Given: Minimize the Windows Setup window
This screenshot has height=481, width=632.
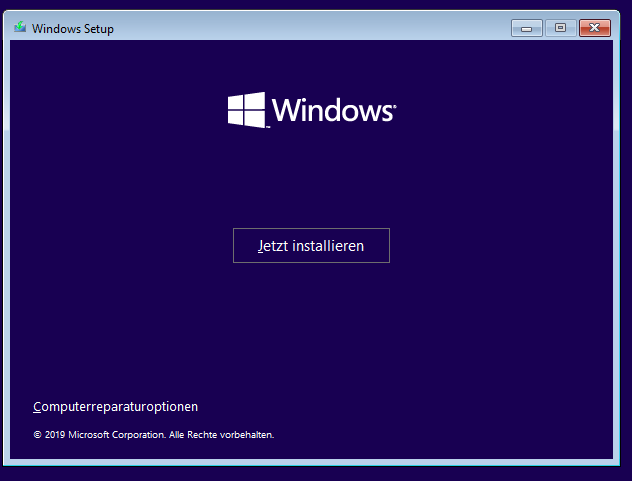Looking at the screenshot, I should pos(526,28).
